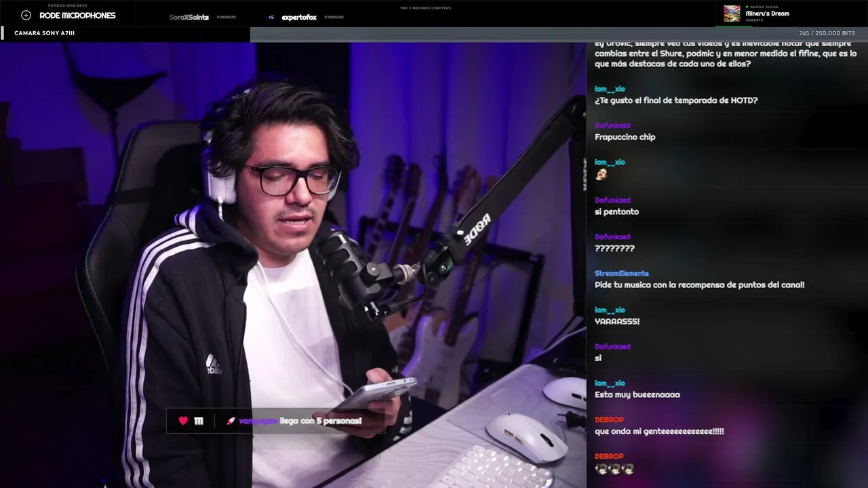Click the PATROCINADORES label
Screen dimensions: 868x488
[x=68, y=5]
